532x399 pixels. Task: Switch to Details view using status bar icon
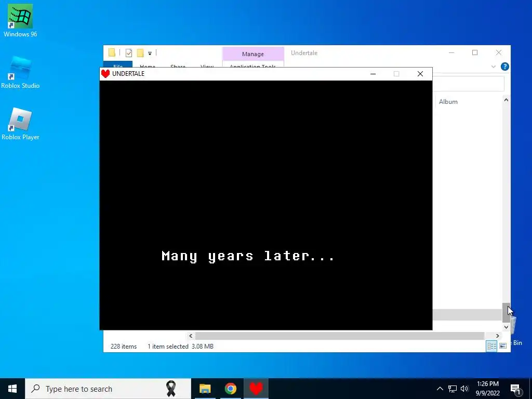[x=491, y=346]
